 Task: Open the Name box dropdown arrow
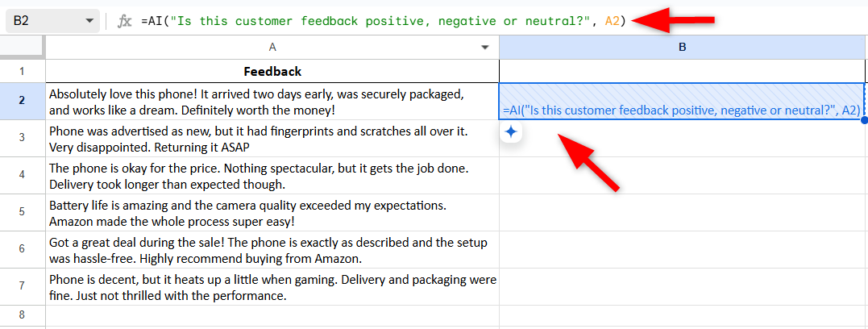pyautogui.click(x=87, y=22)
